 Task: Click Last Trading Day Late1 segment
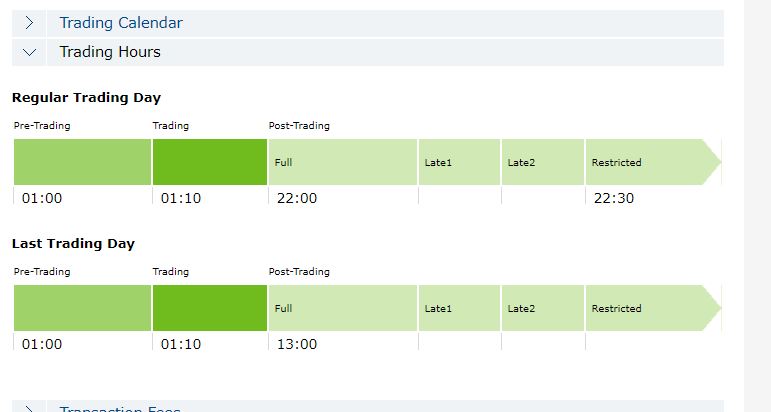point(459,308)
